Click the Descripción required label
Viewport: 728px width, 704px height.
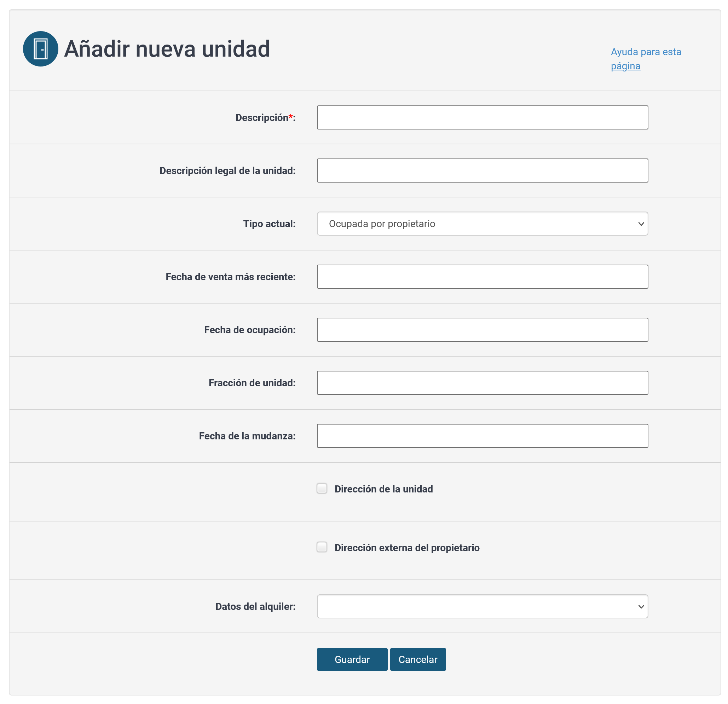pyautogui.click(x=266, y=117)
